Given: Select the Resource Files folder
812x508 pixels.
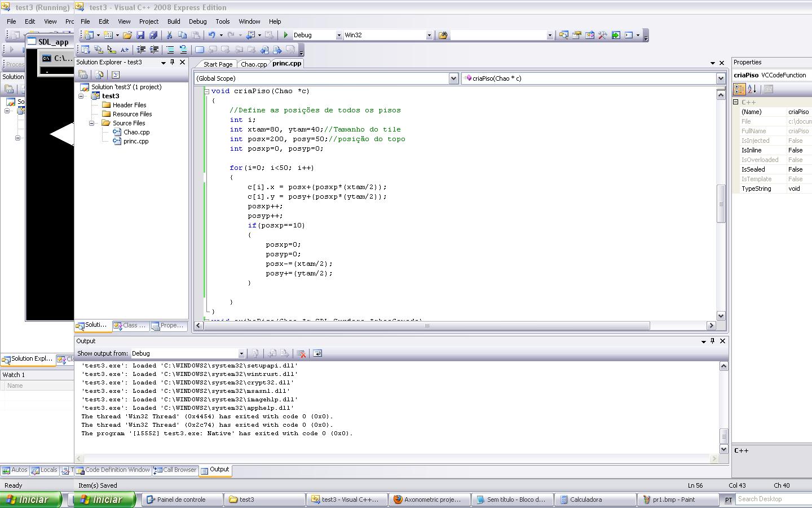Looking at the screenshot, I should pos(132,114).
